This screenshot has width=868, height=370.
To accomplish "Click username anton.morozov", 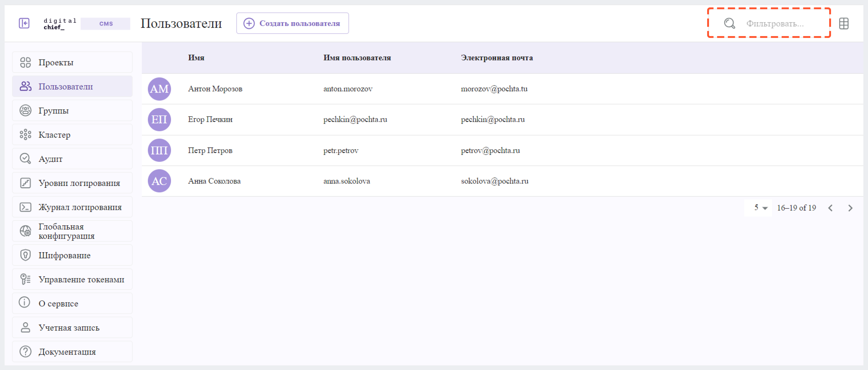I will click(348, 89).
